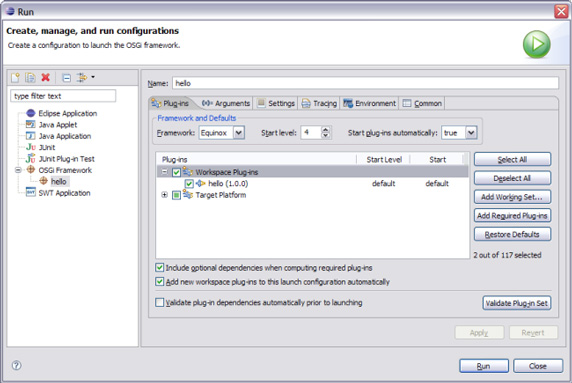Increase the Start level spinner value
Viewport: 572px width, 383px height.
[325, 129]
